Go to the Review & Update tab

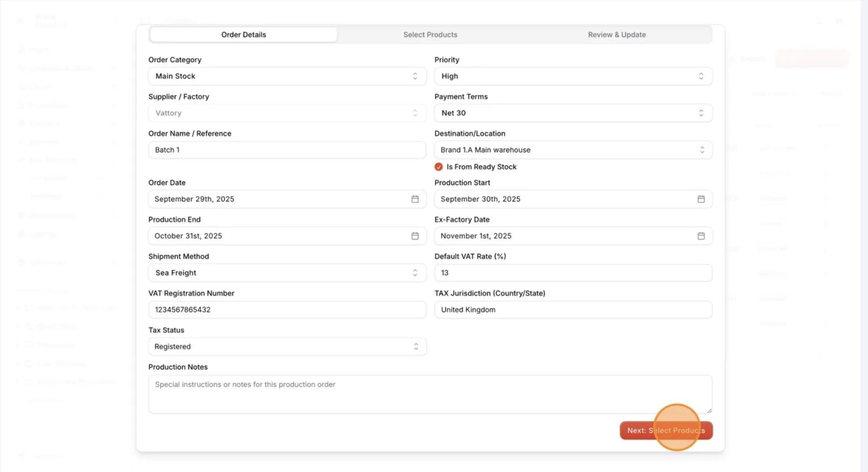617,35
